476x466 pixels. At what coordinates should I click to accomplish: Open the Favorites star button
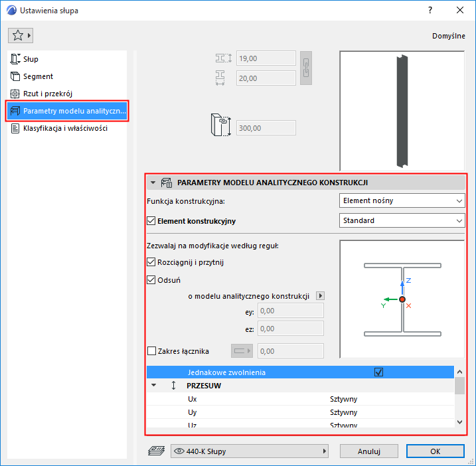pos(21,36)
